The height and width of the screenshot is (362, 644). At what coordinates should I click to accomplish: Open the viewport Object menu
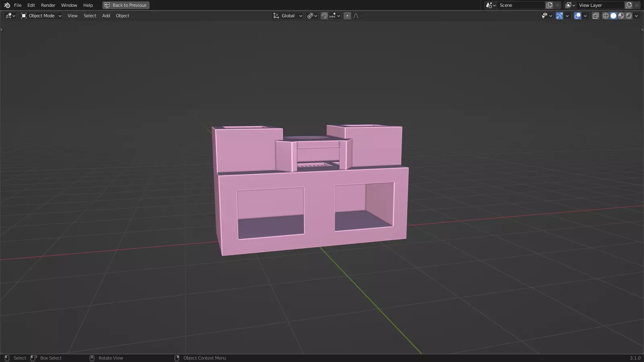pos(122,16)
